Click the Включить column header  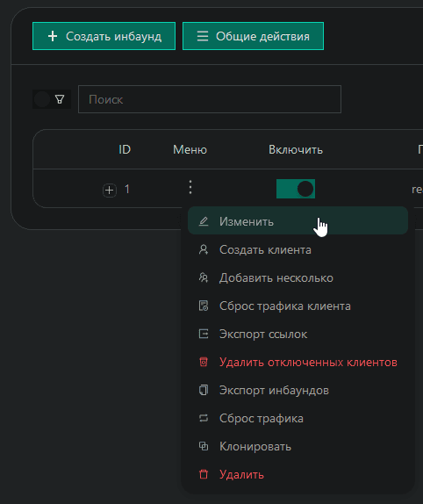pyautogui.click(x=296, y=150)
